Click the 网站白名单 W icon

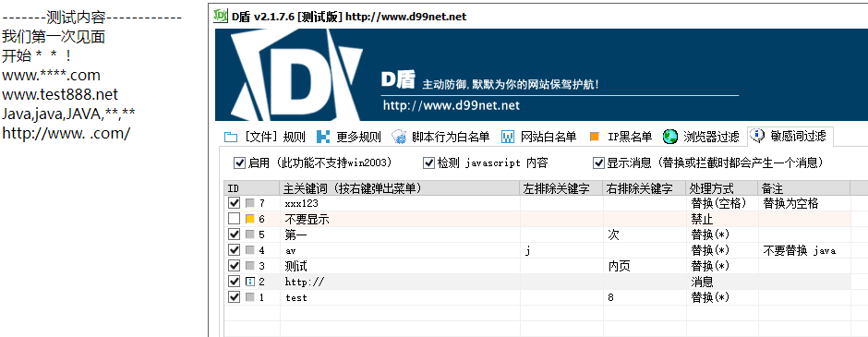(x=508, y=137)
